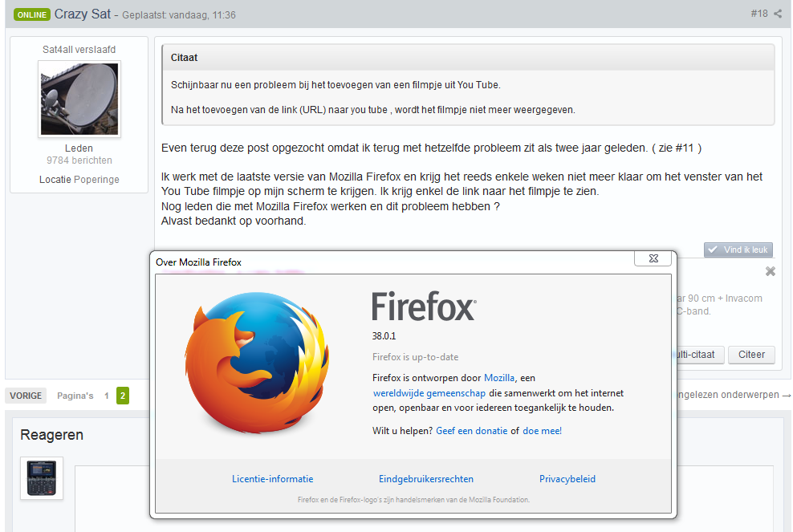Click the receiver avatar in the Reageren section
Image resolution: width=793 pixels, height=532 pixels.
click(42, 478)
